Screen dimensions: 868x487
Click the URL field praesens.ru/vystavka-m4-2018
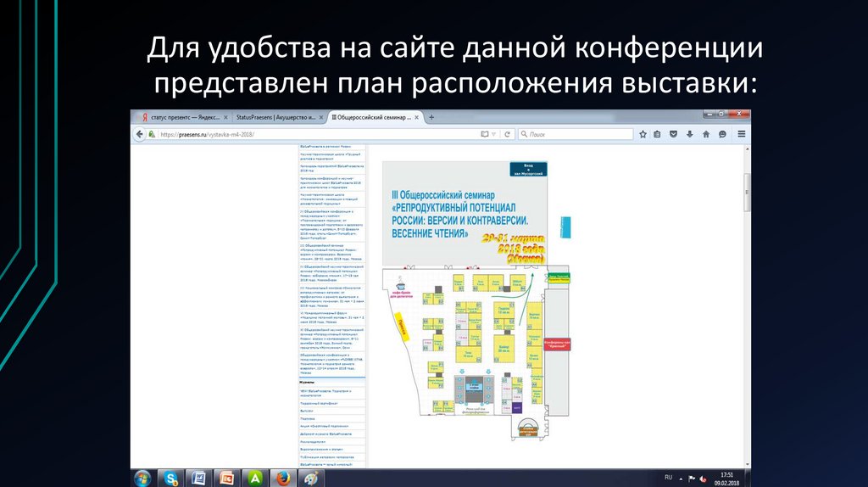(319, 134)
